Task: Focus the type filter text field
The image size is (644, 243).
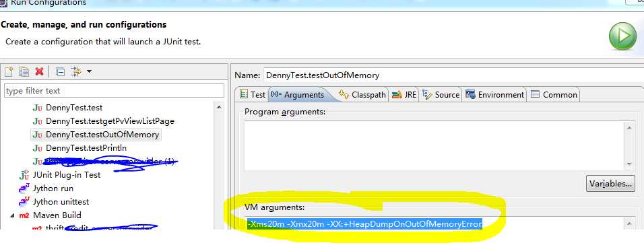Action: (x=114, y=91)
